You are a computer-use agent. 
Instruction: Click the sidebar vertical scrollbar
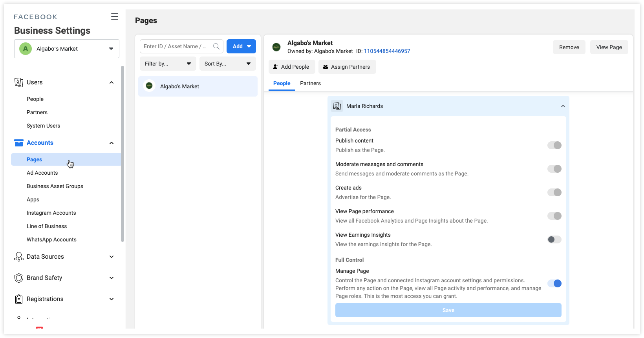click(123, 154)
